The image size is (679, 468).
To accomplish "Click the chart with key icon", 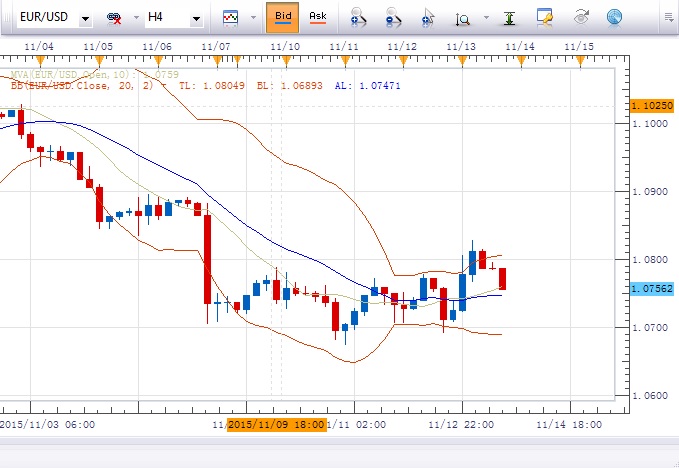I will pyautogui.click(x=544, y=17).
